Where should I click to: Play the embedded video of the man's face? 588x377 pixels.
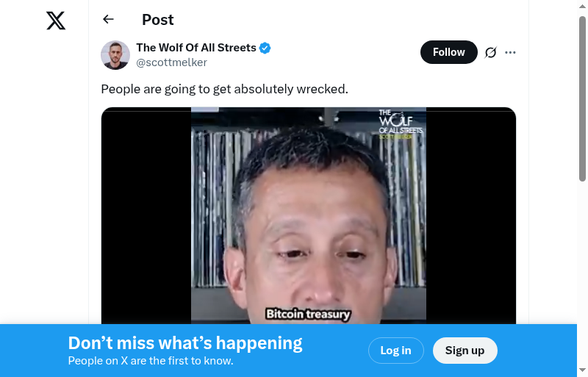pyautogui.click(x=308, y=216)
